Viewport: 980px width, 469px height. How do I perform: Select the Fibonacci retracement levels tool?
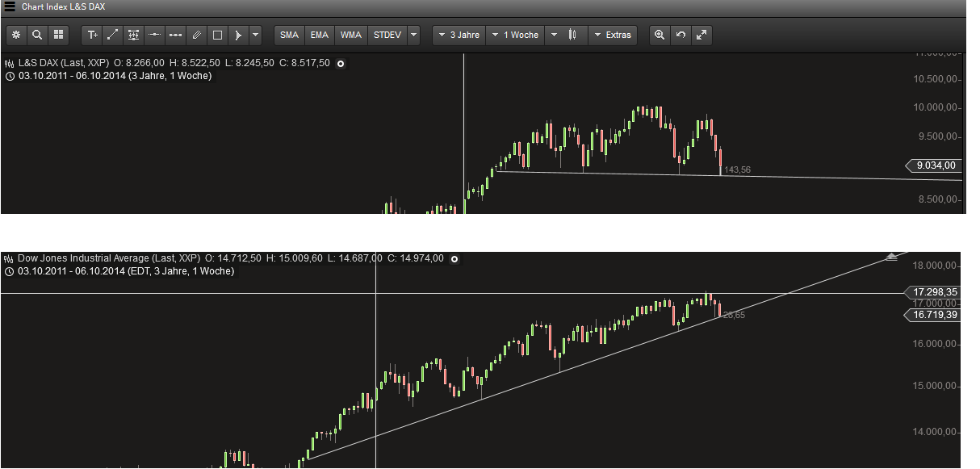[x=134, y=35]
